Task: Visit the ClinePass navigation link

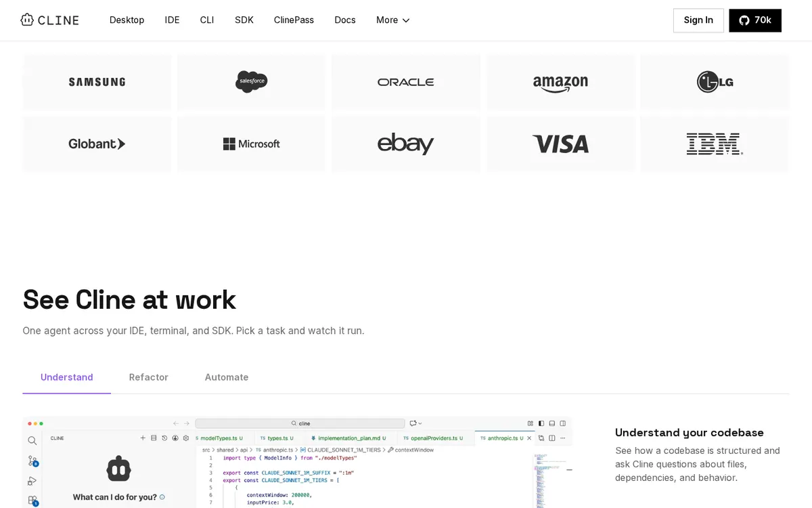Action: [294, 20]
